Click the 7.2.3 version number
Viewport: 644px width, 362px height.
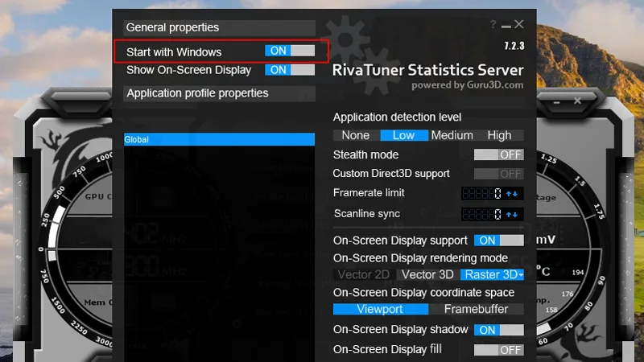coord(514,46)
